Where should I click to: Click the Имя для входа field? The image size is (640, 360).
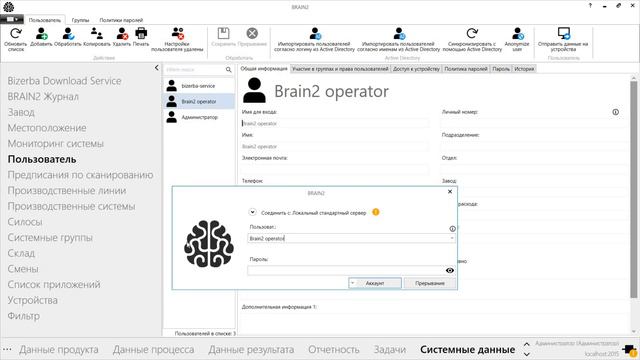pyautogui.click(x=335, y=123)
